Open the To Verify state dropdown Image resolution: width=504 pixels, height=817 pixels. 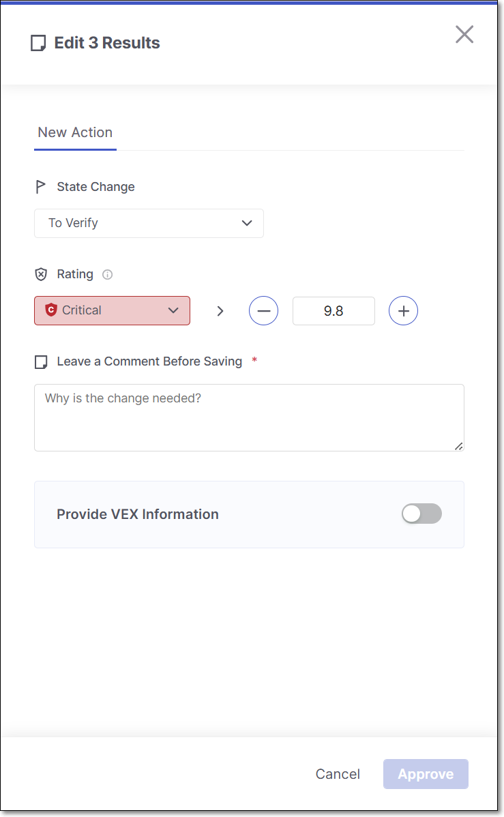[149, 223]
